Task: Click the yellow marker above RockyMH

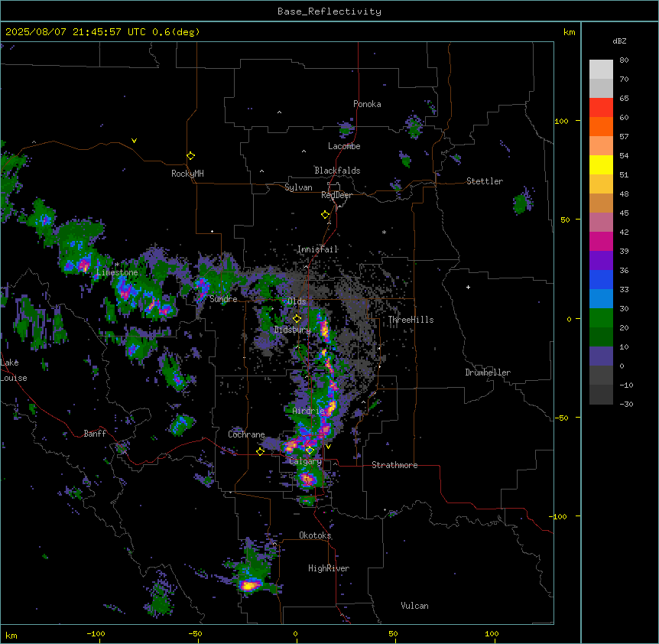Action: [190, 155]
